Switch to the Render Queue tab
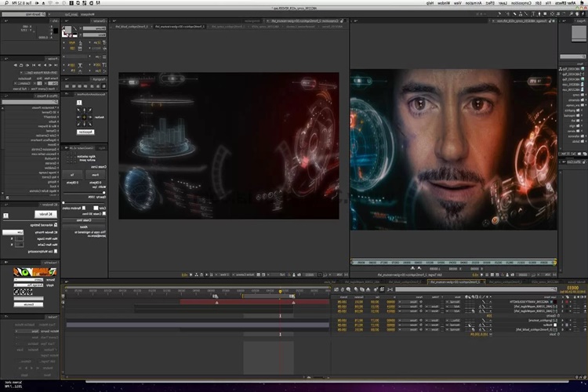This screenshot has height=392, width=588. (578, 281)
